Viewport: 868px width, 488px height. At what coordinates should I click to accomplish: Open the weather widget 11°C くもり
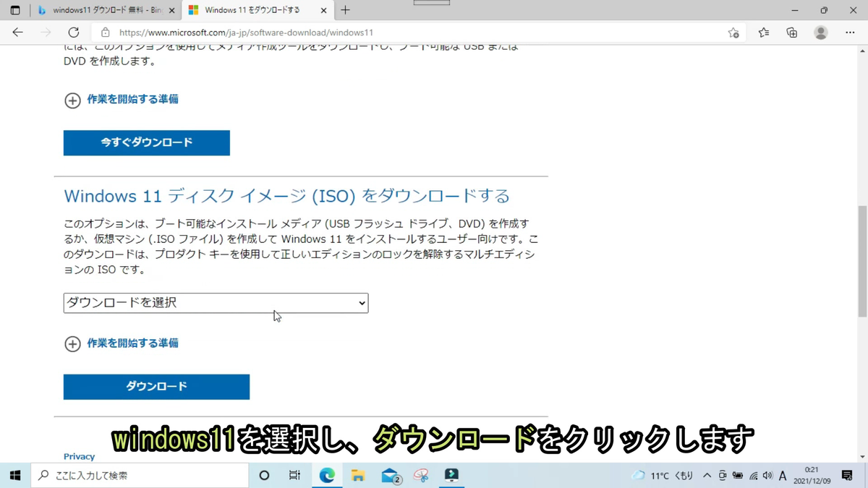click(x=663, y=476)
